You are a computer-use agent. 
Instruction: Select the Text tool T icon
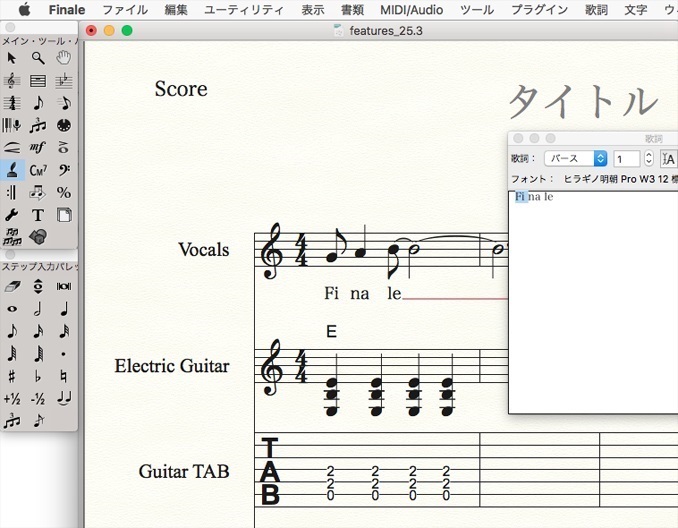[x=38, y=215]
